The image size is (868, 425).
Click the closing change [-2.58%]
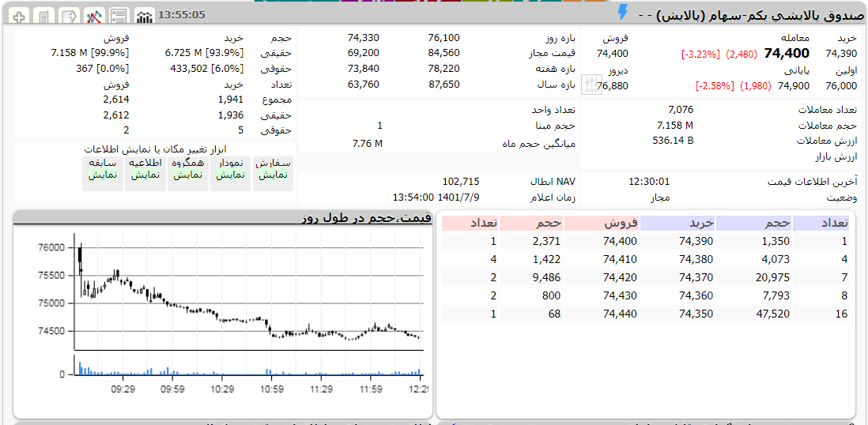point(714,86)
